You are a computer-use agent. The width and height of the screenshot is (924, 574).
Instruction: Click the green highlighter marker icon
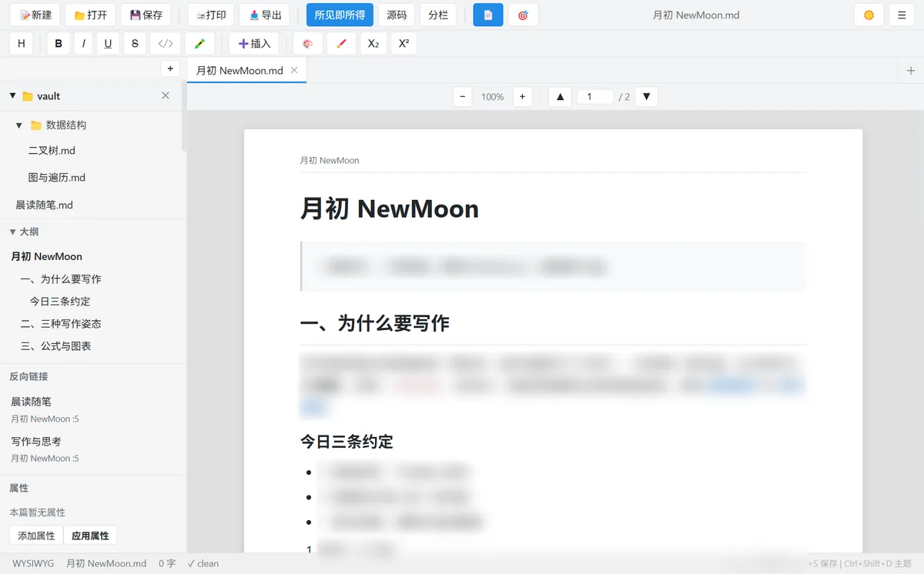(199, 43)
